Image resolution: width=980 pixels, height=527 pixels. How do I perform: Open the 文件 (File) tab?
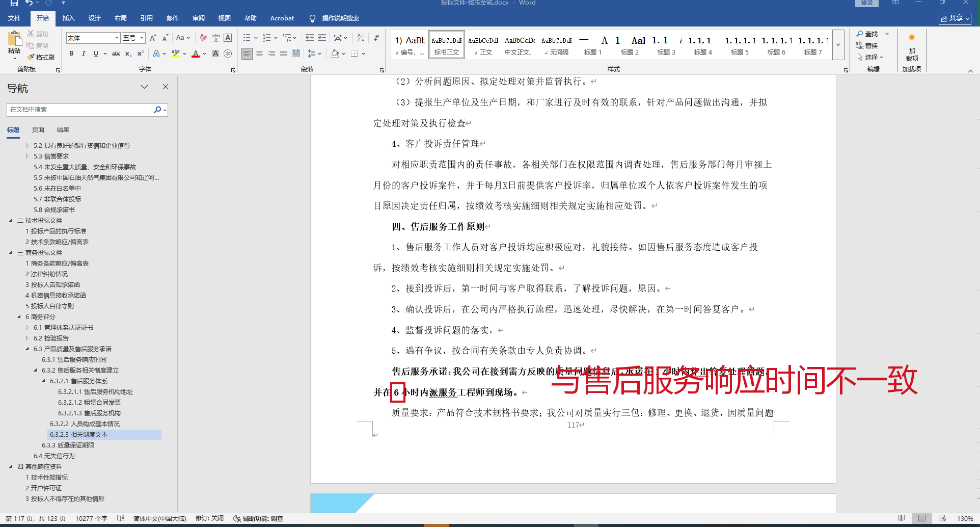[14, 18]
